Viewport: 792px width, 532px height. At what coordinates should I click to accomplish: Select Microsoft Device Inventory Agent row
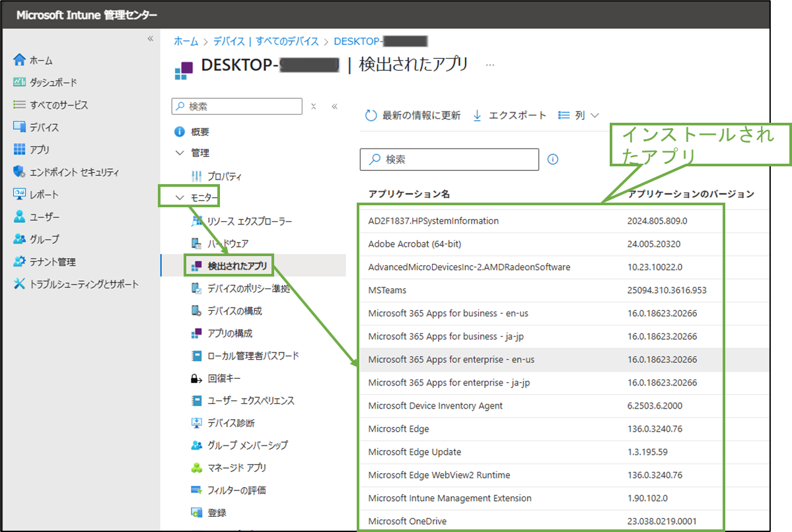coord(564,406)
